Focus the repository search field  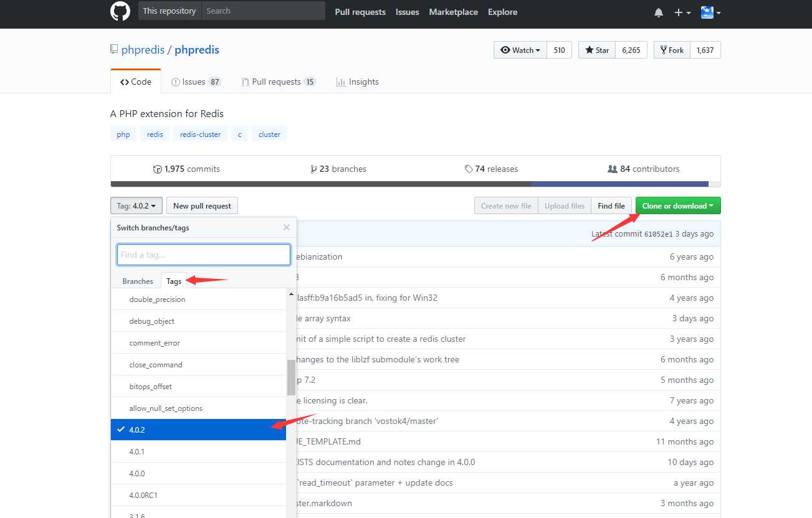coord(263,11)
